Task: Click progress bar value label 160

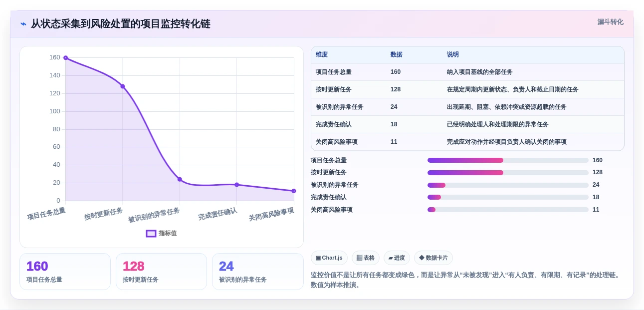Action: point(598,160)
